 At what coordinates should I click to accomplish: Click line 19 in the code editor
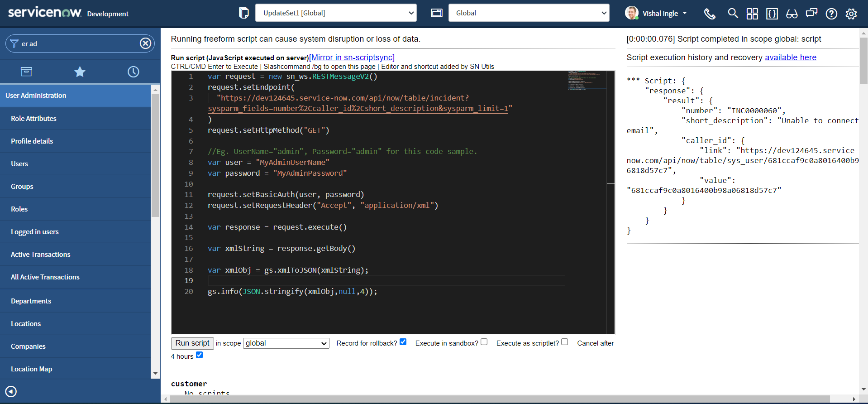386,281
